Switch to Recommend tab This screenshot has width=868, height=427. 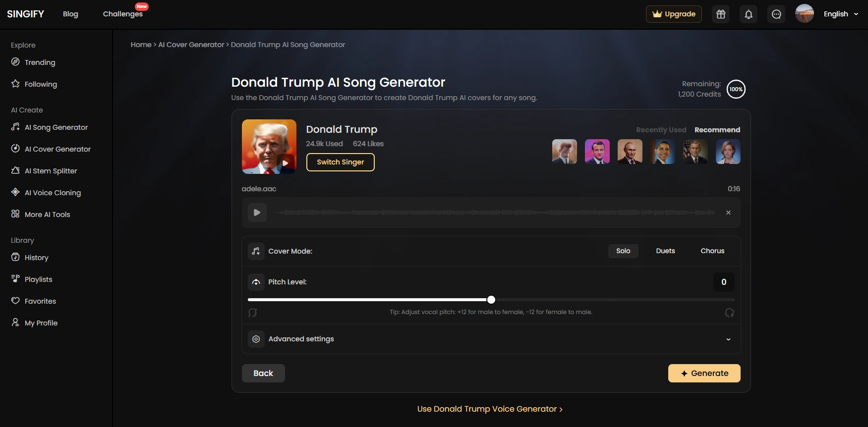pyautogui.click(x=717, y=130)
